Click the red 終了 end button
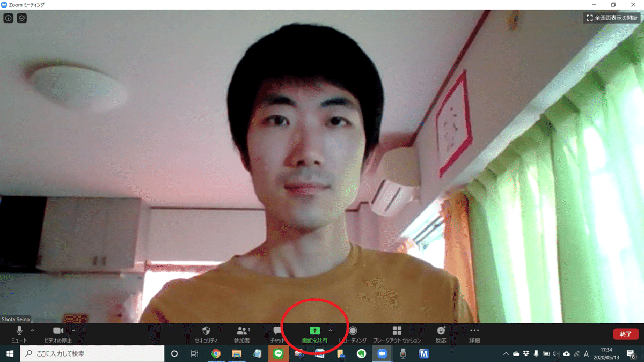644x362 pixels. coord(626,334)
